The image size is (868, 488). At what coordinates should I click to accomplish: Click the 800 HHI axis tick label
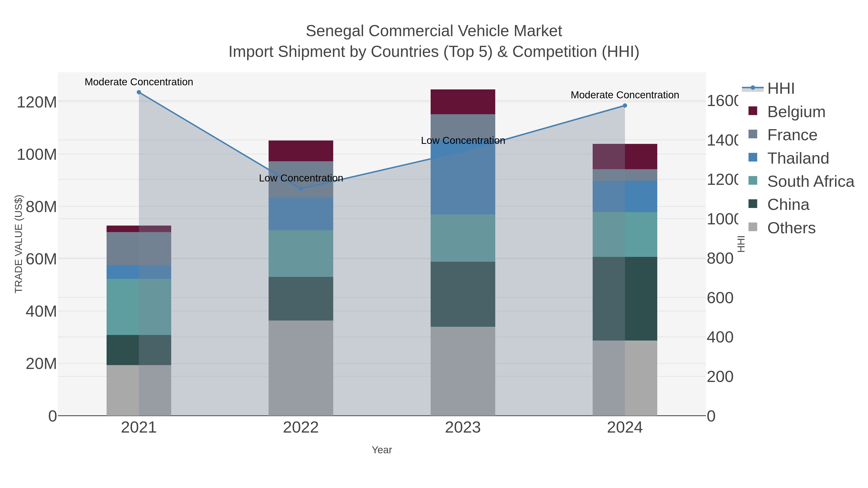(x=720, y=259)
